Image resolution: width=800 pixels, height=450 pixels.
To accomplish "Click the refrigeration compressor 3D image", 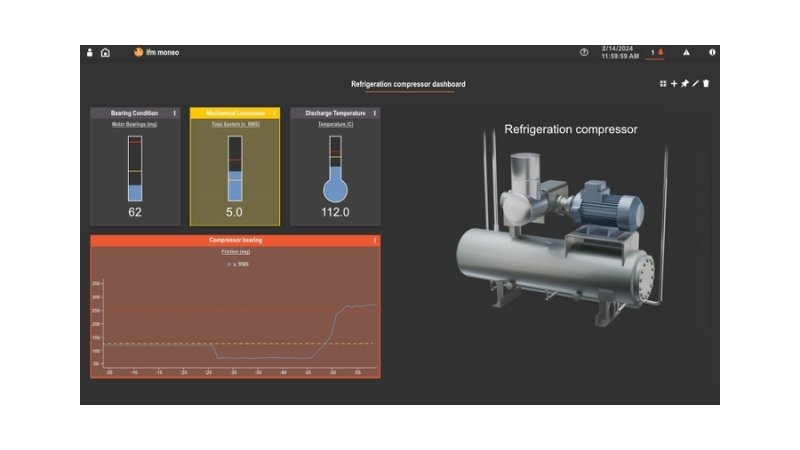I will 561,230.
